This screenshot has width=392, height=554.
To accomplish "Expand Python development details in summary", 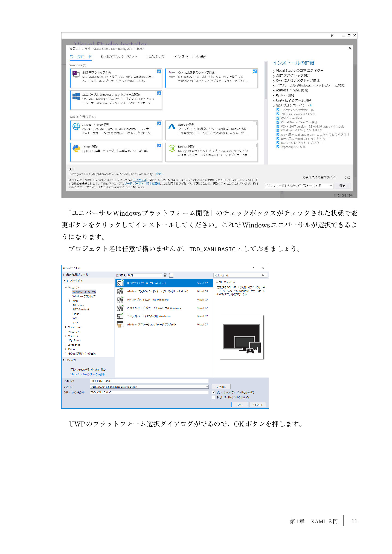I will click(274, 96).
